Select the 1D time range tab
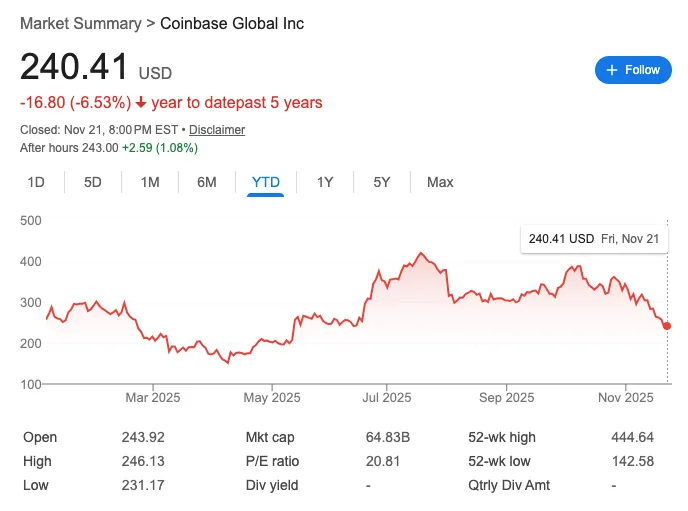Viewport: 688px width, 511px height. point(36,182)
